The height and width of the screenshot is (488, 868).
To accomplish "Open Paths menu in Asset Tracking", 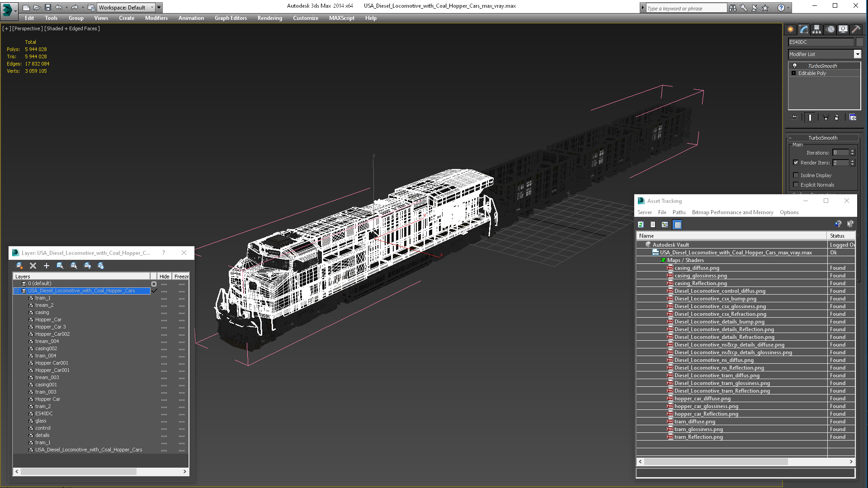I will pyautogui.click(x=679, y=212).
